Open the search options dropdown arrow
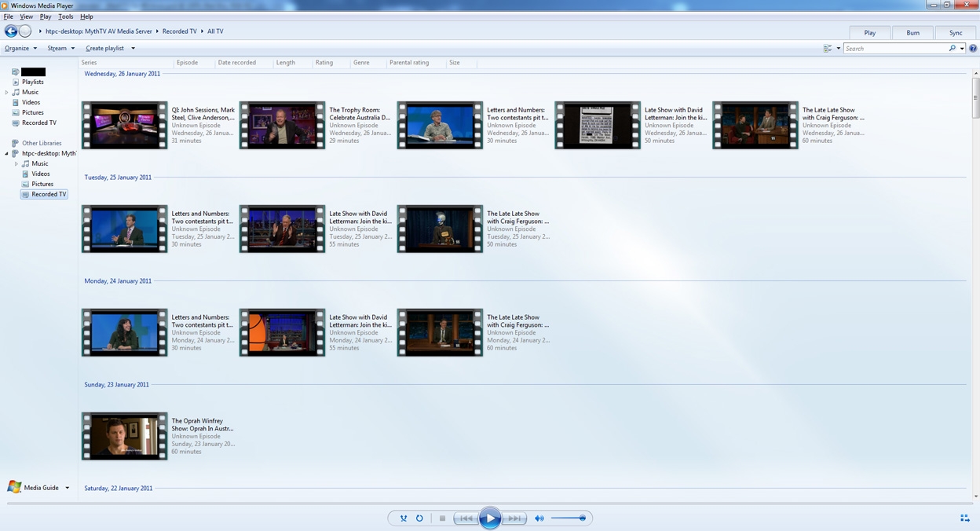 (x=962, y=49)
